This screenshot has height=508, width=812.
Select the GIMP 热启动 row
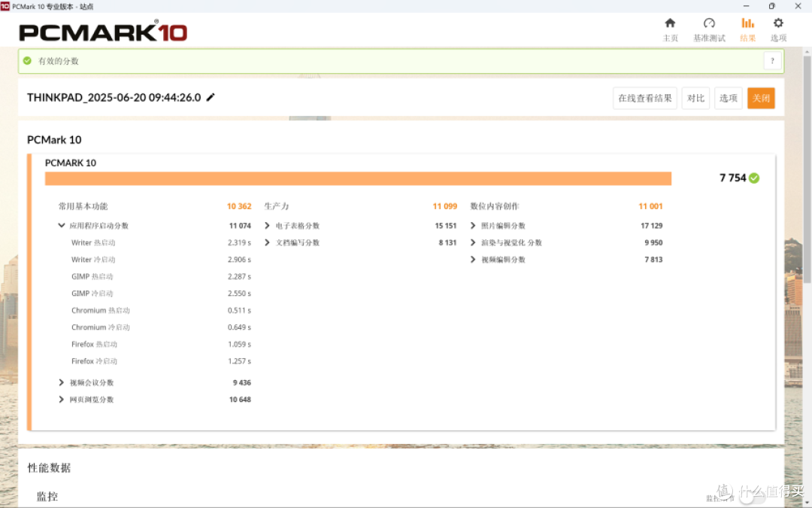pos(161,277)
